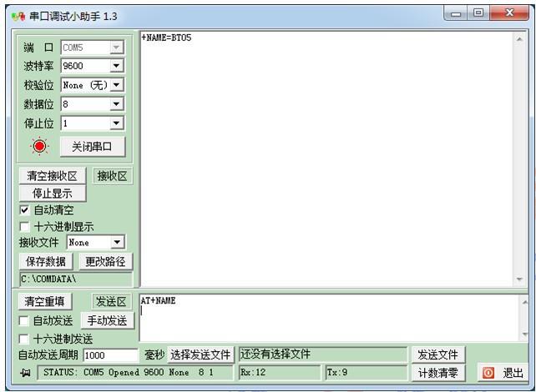The width and height of the screenshot is (536, 392).
Task: Click the 手动发送 button
Action: tap(108, 320)
